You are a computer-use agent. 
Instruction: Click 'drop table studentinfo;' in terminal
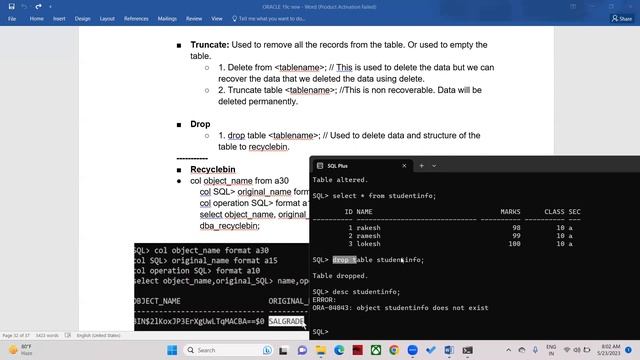[x=378, y=260]
